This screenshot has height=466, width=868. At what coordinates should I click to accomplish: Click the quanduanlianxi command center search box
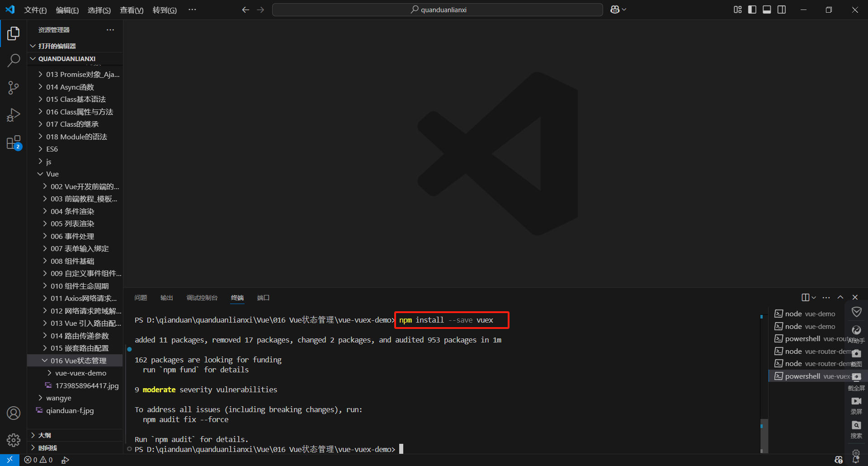pos(438,10)
